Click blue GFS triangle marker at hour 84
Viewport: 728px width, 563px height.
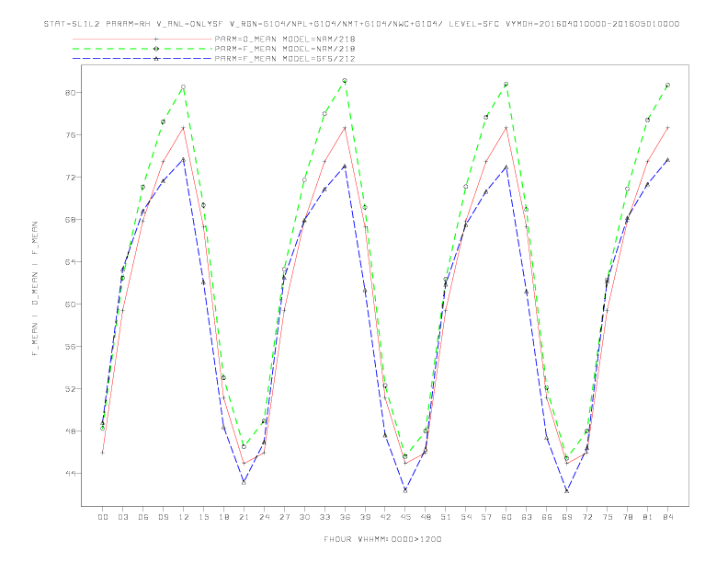click(x=667, y=160)
